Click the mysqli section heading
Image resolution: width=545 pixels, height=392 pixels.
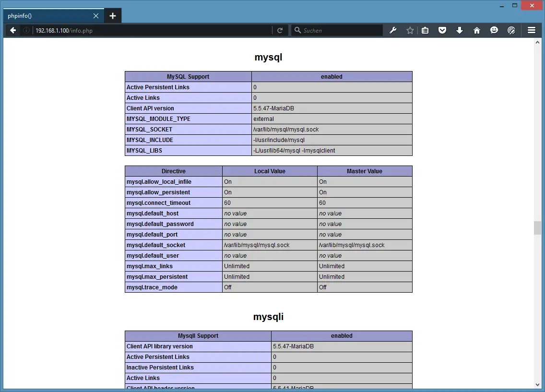pyautogui.click(x=268, y=317)
